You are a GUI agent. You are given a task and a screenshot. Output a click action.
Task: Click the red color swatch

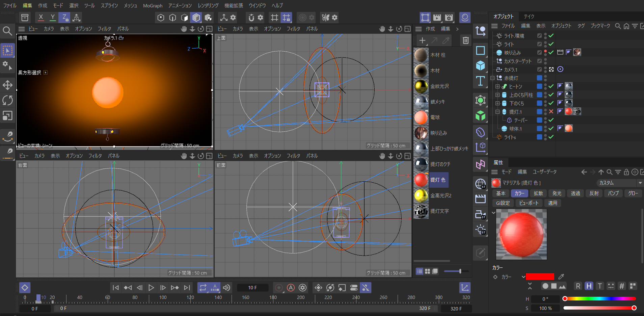[540, 277]
